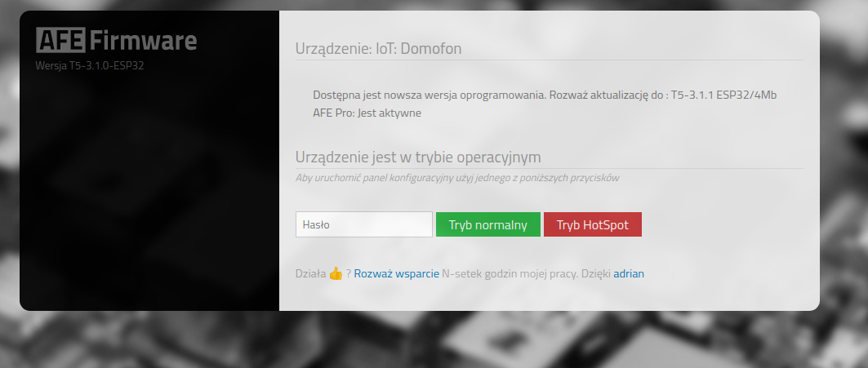Click the AFE Firmware logo

tap(116, 41)
